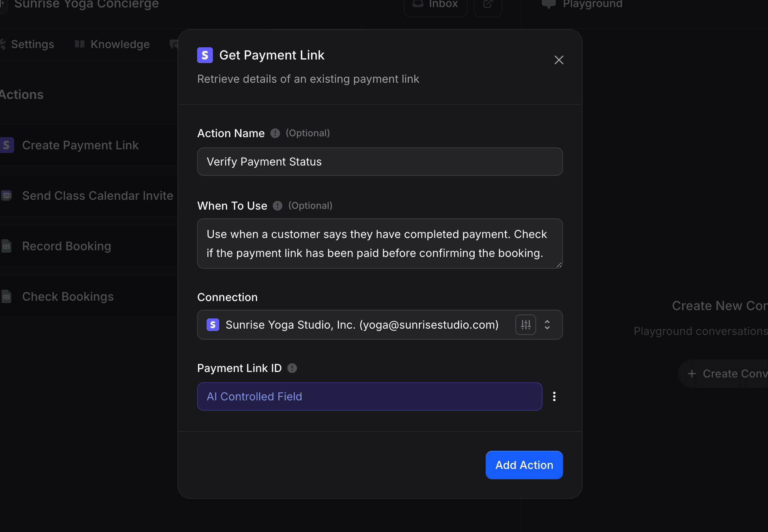The width and height of the screenshot is (768, 532).
Task: Open connection settings via the sliders icon
Action: 526,325
